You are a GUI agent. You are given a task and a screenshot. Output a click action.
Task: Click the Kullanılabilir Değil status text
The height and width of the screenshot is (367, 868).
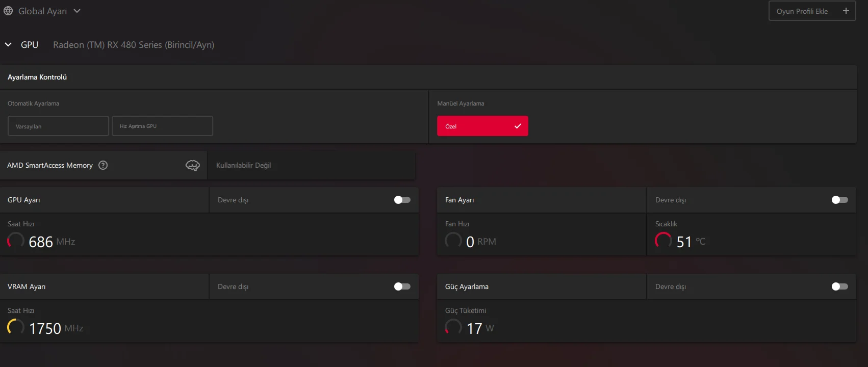coord(243,165)
